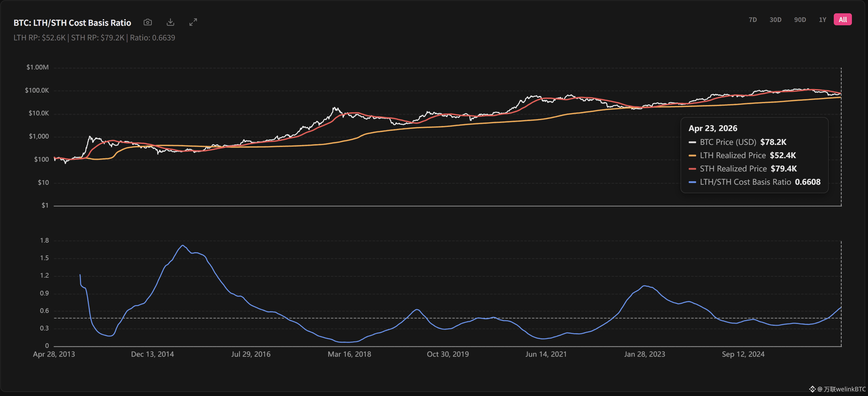
Task: Click the Apr 28, 2013 x-axis label
Action: click(x=54, y=354)
